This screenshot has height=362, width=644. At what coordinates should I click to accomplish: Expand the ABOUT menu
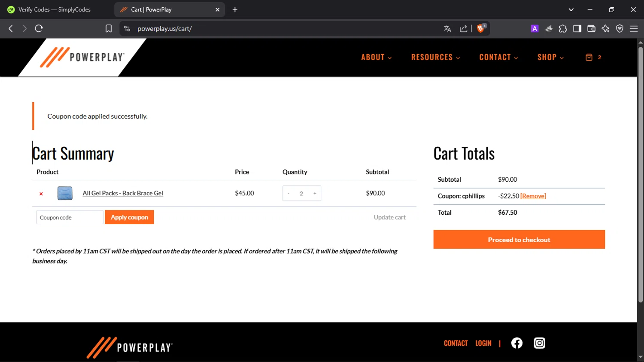pyautogui.click(x=376, y=57)
